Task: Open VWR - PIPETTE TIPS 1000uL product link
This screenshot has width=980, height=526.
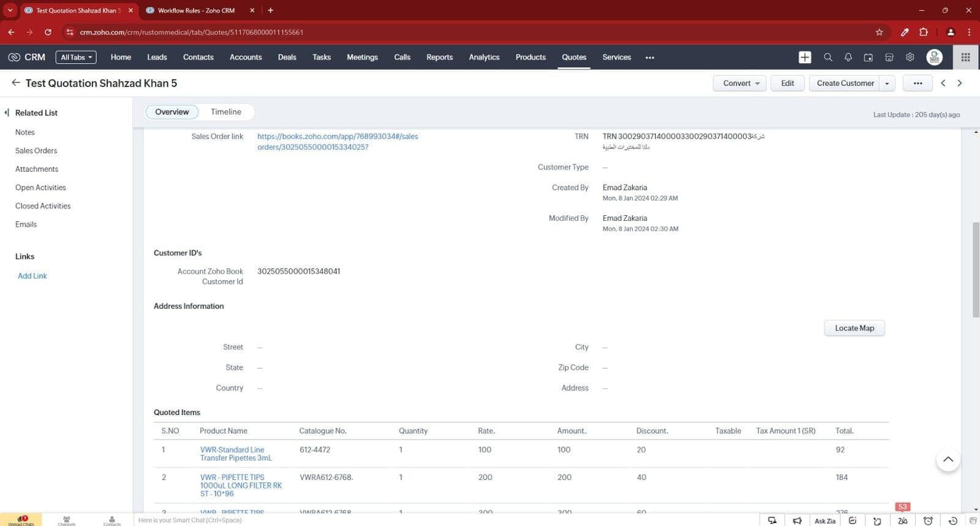Action: tap(241, 485)
